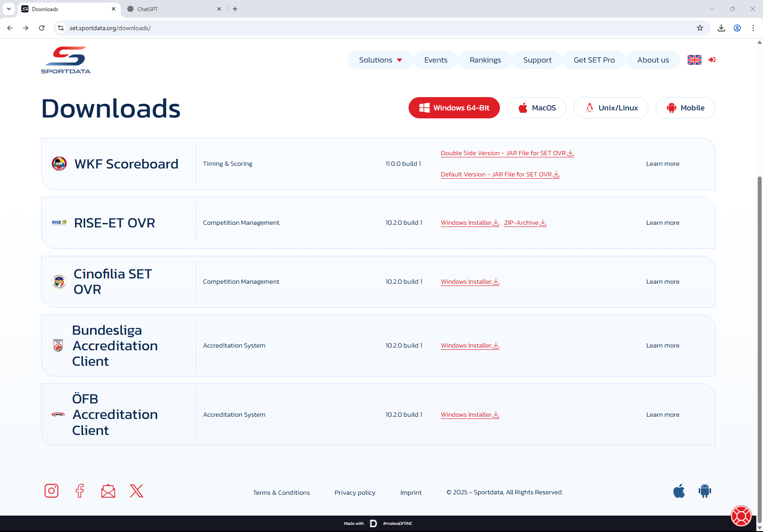Click the '11.0.0 build 1' version text
Viewport: 763px width, 532px height.
[x=403, y=164]
